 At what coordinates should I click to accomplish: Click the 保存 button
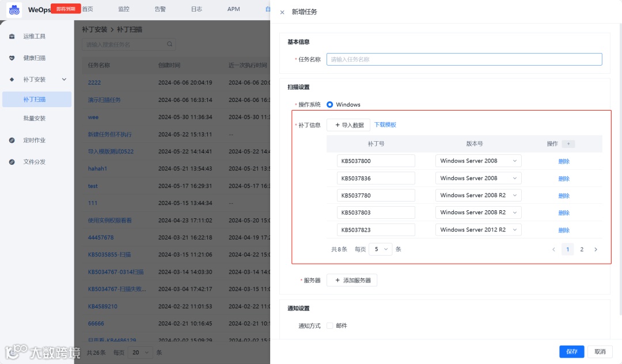point(572,352)
